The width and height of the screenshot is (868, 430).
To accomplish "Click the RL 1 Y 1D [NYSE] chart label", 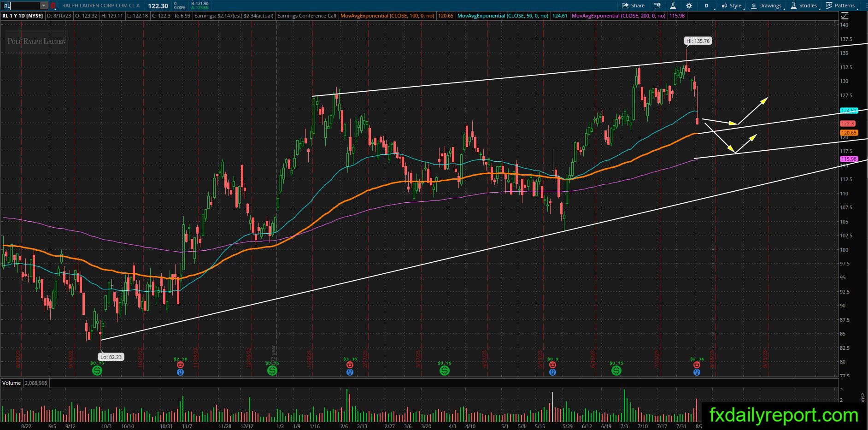I will (x=23, y=16).
